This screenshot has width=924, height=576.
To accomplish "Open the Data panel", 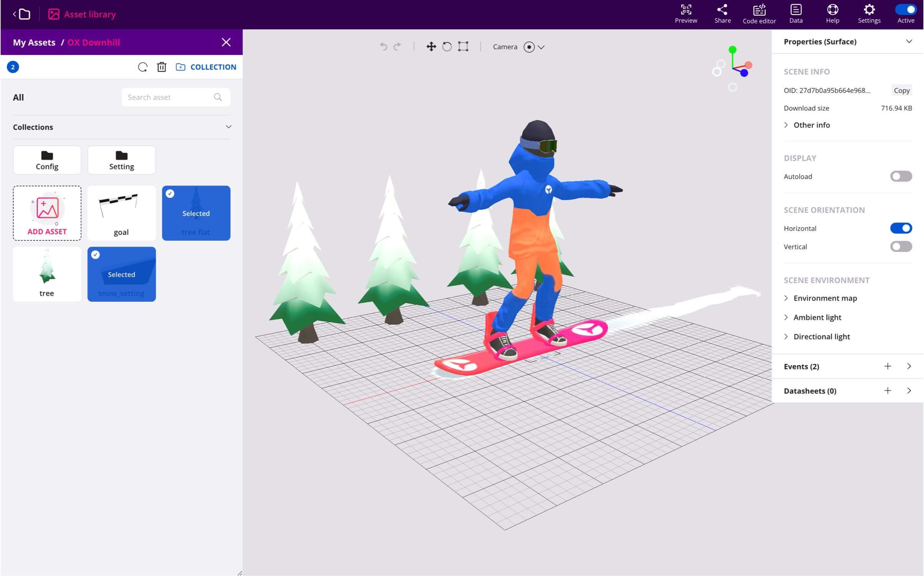I will pyautogui.click(x=796, y=14).
